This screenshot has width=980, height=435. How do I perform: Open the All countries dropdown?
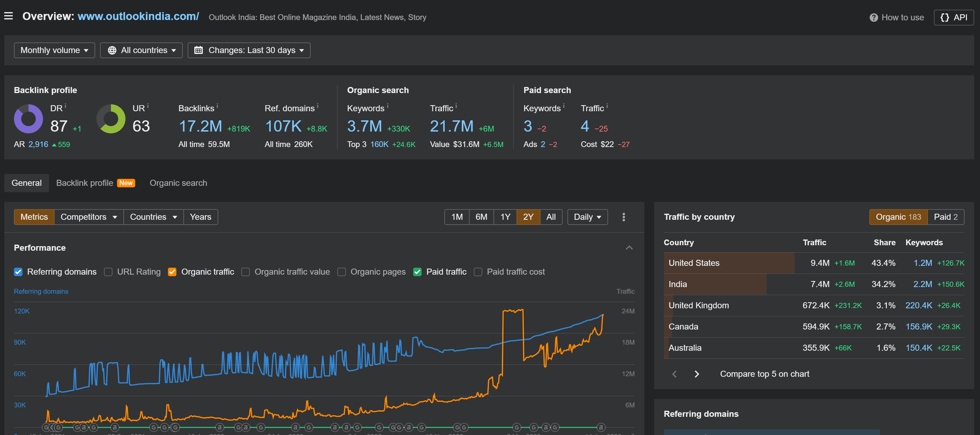[x=142, y=50]
